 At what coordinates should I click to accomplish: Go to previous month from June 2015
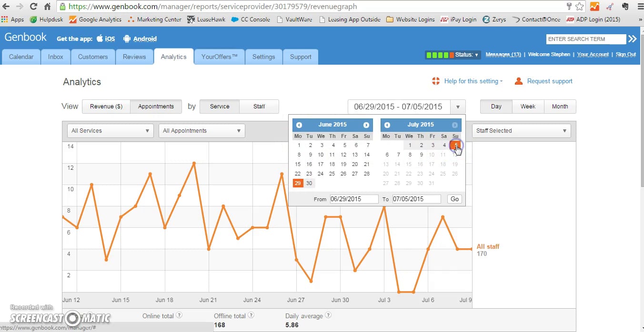coord(299,125)
